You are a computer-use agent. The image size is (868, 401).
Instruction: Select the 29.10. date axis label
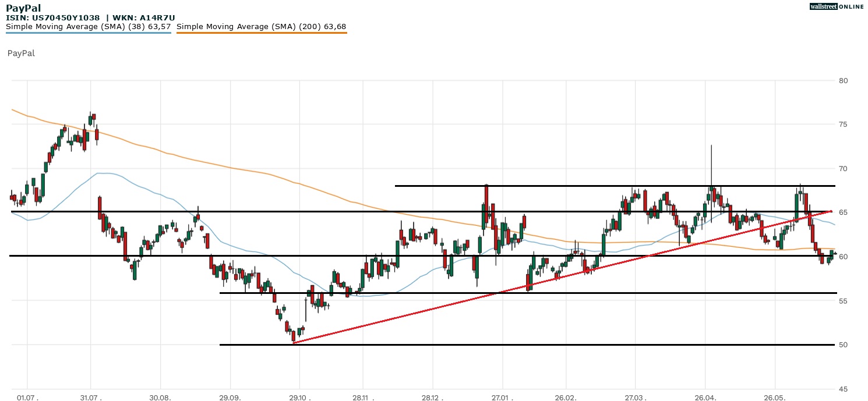tap(299, 398)
